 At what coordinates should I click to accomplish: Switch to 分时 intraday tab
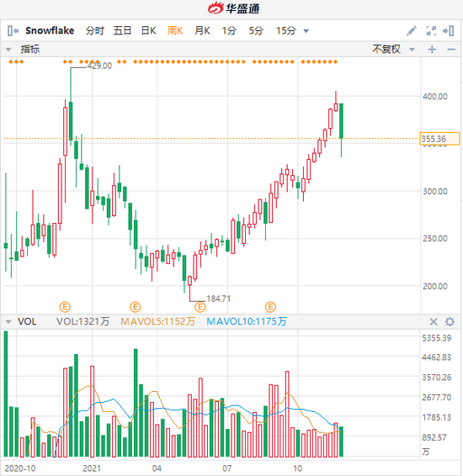click(x=95, y=30)
